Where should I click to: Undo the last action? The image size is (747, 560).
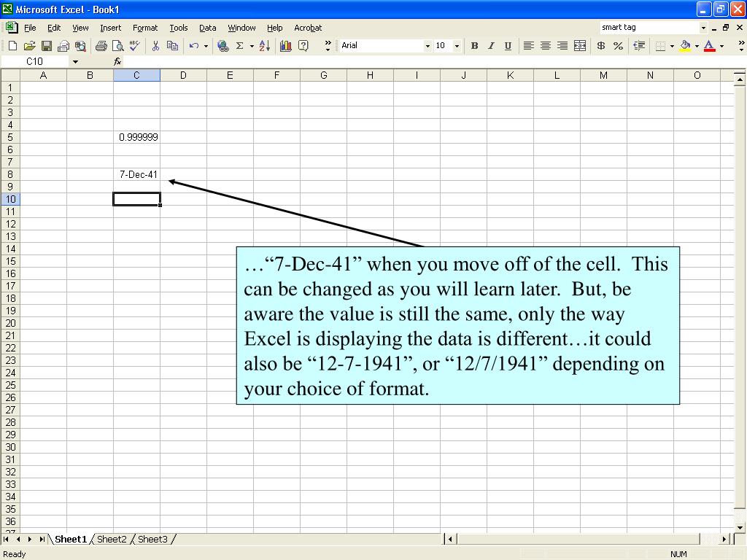[194, 46]
